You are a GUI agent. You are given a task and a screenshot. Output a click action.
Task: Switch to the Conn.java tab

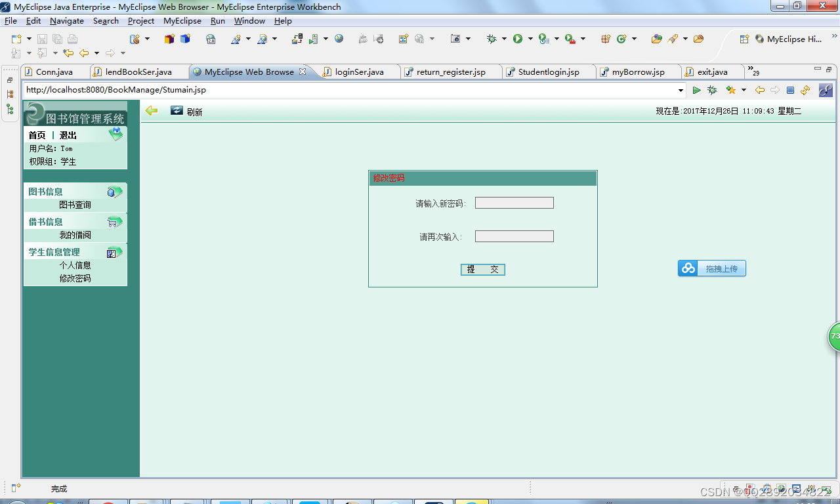click(x=56, y=72)
